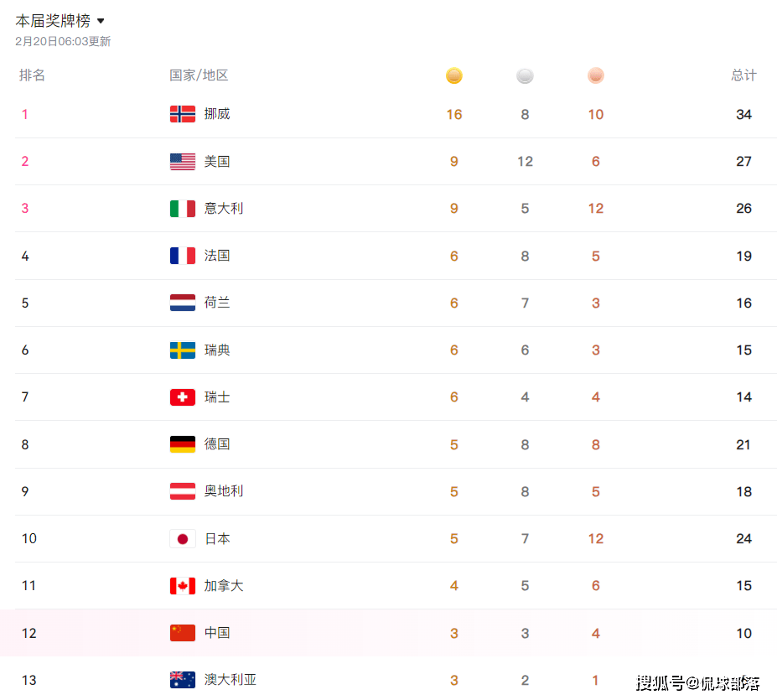Click Italy's flag icon
Viewport: 777px width, 700px height.
(183, 209)
